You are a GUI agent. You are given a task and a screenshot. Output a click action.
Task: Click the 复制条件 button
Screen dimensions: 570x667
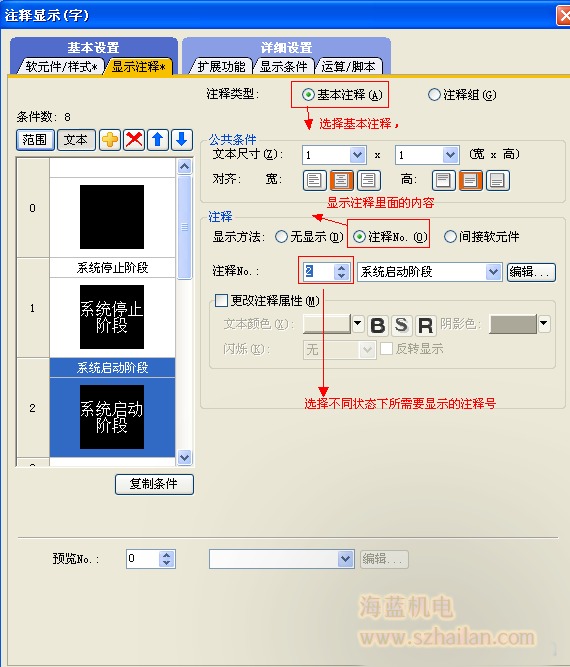pyautogui.click(x=154, y=484)
